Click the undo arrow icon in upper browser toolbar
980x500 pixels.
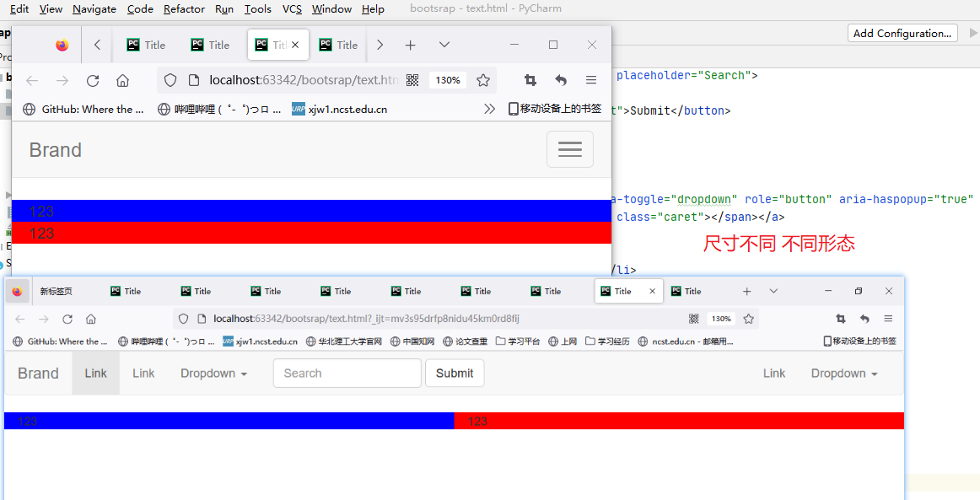tap(561, 80)
